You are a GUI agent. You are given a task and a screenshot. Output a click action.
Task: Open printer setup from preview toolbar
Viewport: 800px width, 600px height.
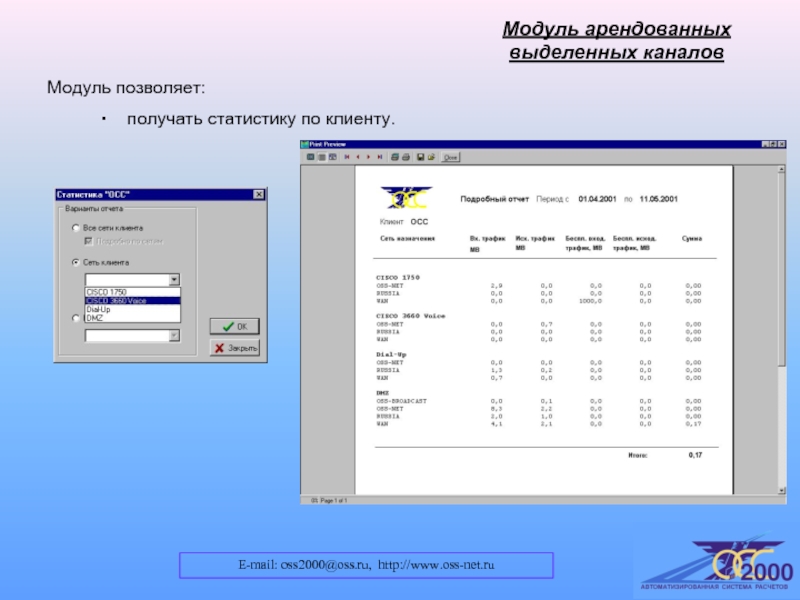click(x=394, y=157)
